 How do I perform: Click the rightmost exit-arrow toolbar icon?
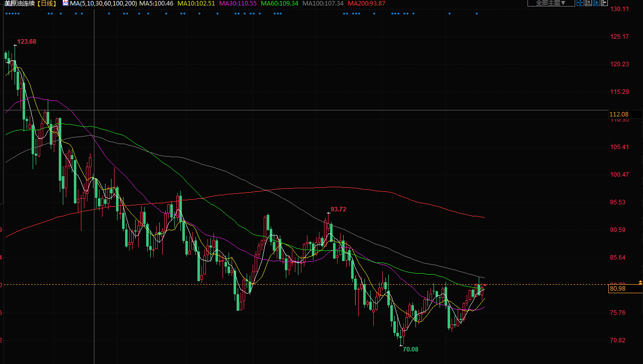[605, 3]
